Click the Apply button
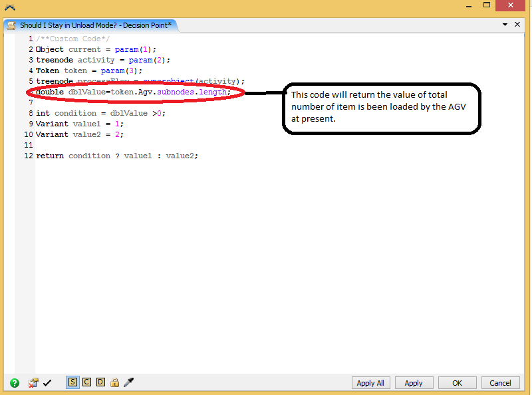 (x=414, y=383)
